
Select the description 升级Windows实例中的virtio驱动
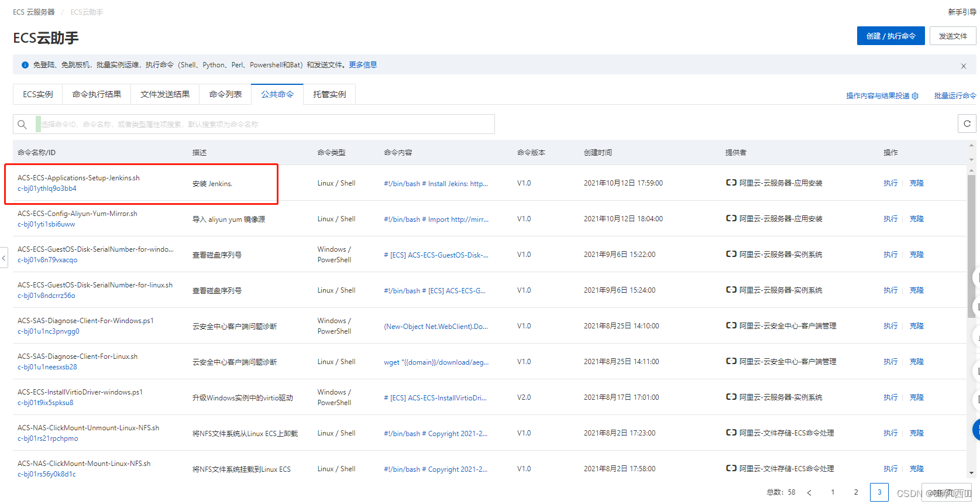tap(243, 398)
